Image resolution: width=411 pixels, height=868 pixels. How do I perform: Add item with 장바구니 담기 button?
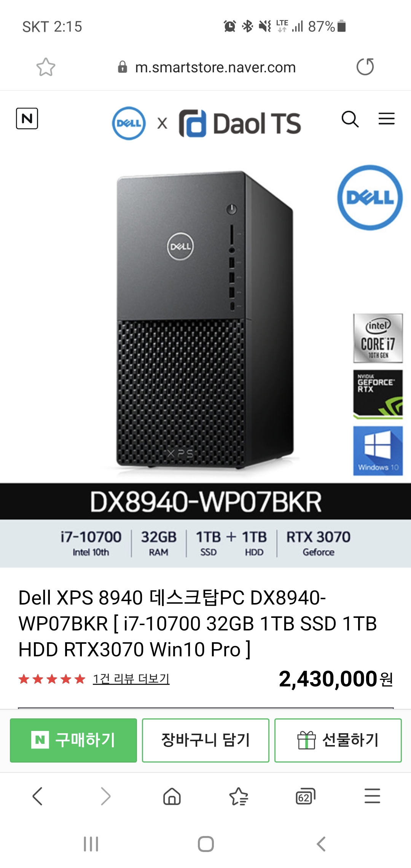[x=205, y=740]
